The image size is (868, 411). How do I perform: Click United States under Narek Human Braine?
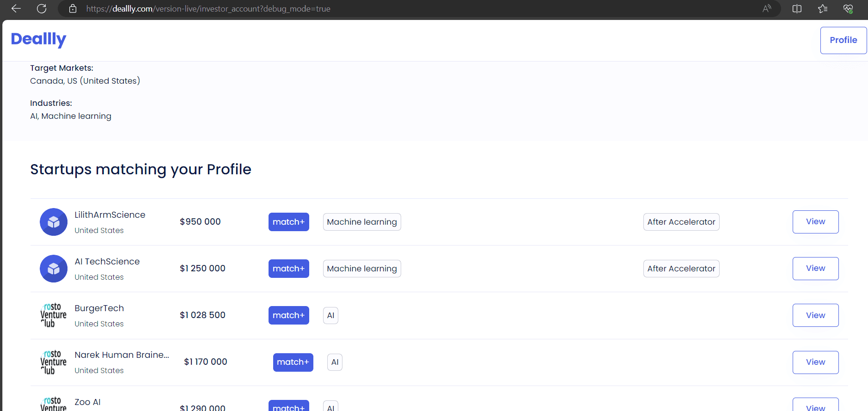[x=99, y=370]
